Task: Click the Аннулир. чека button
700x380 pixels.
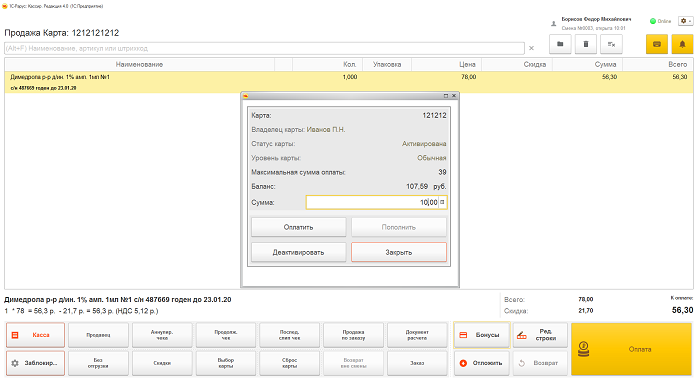Action: (162, 335)
